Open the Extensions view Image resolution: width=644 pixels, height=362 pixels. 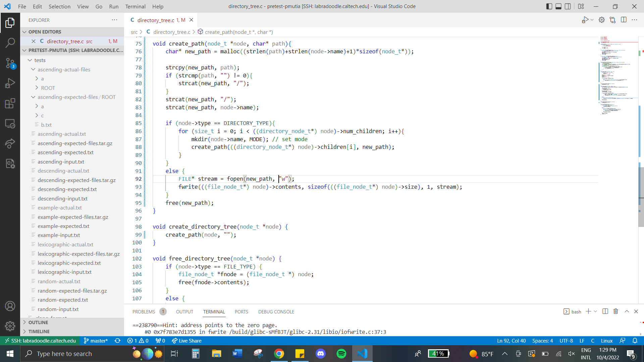pos(10,103)
